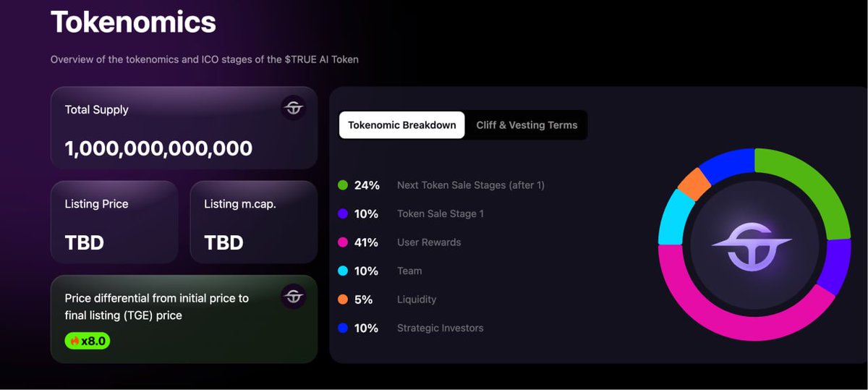Click the purple dot beside Token Sale Stage 1

pos(343,213)
